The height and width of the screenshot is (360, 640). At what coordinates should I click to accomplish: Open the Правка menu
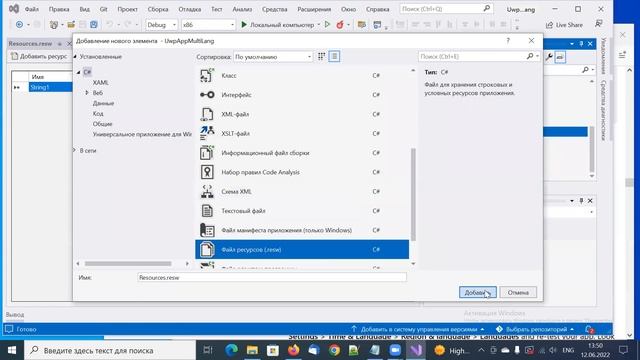click(59, 9)
